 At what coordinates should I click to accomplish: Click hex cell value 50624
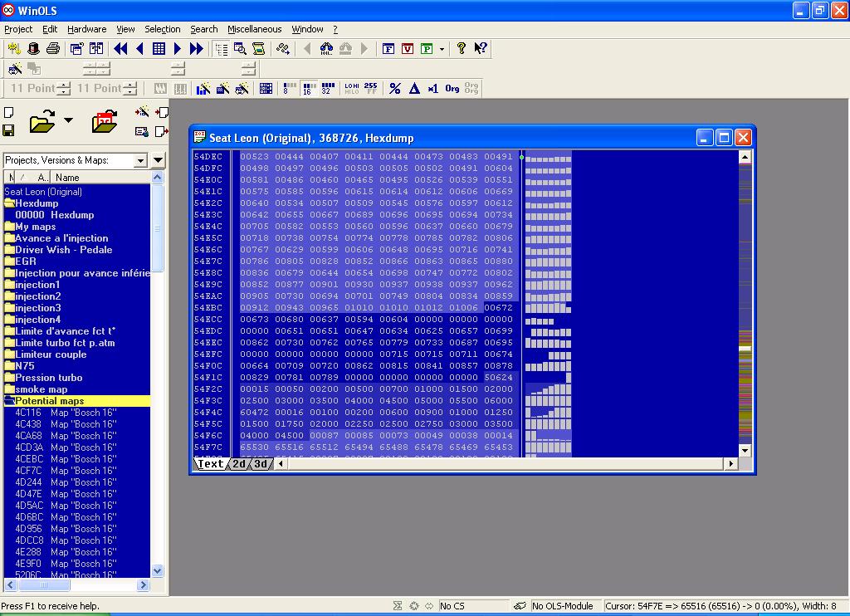coord(498,378)
